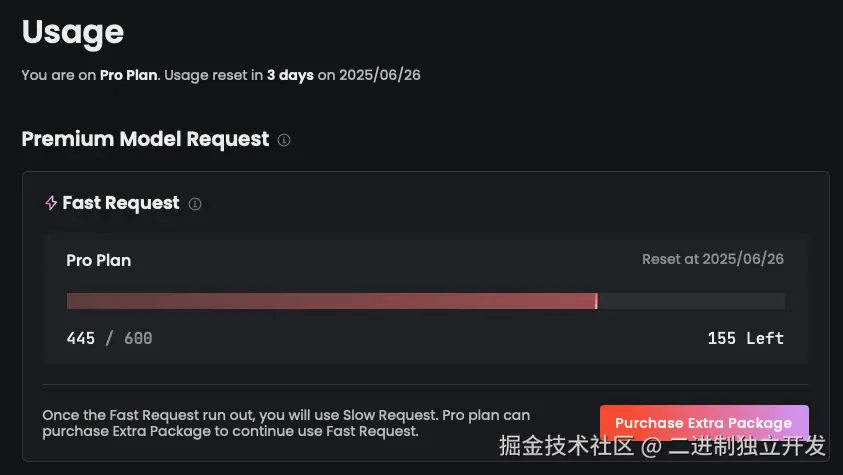Image resolution: width=843 pixels, height=475 pixels.
Task: Click the Premium Model Request section title
Action: [145, 139]
